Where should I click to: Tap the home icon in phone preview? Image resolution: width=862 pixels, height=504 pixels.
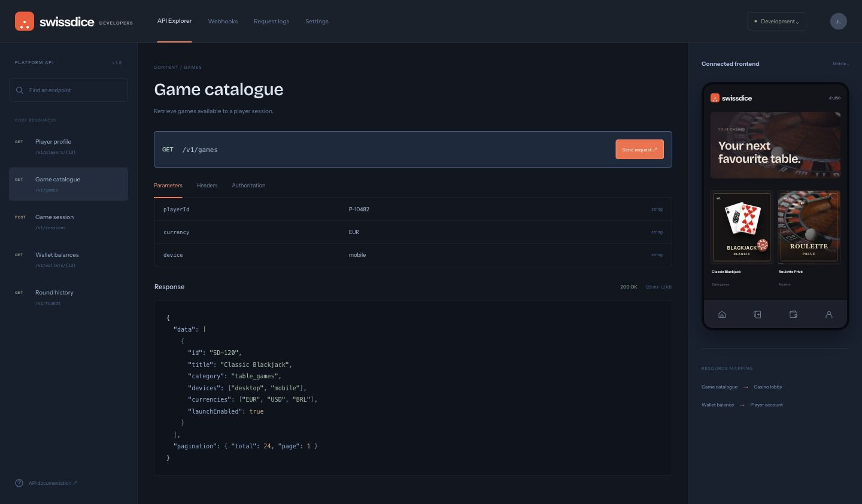click(722, 314)
